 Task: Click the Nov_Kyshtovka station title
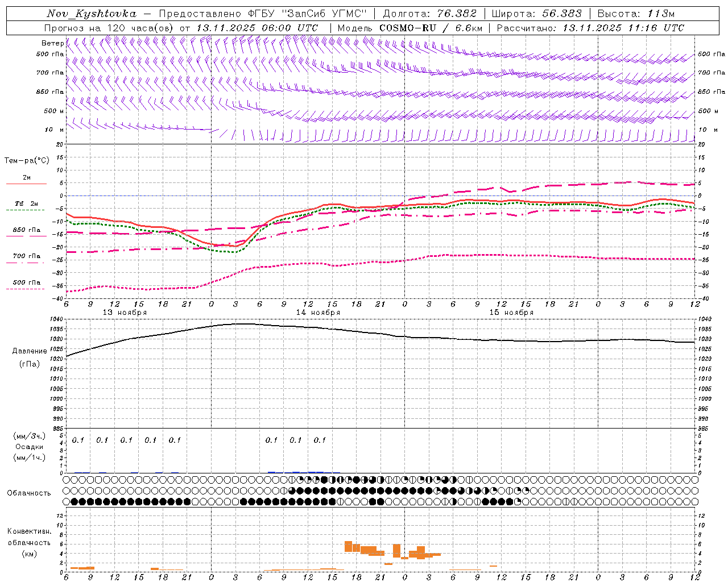(91, 14)
